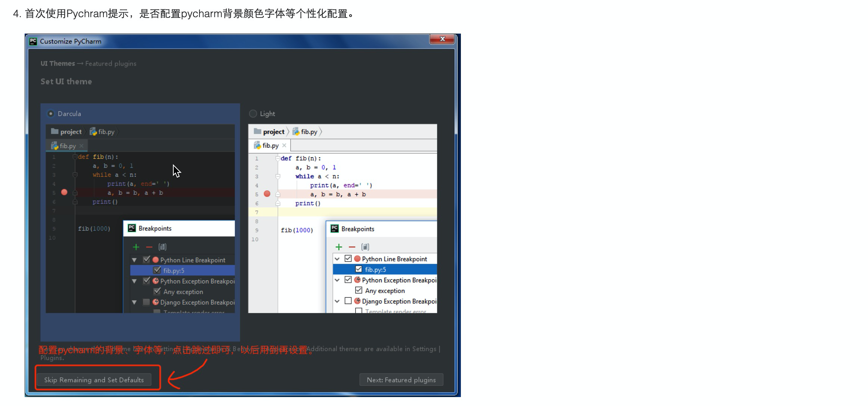Click the green plus icon in Light preview
Image resolution: width=868 pixels, height=406 pixels.
pos(339,247)
